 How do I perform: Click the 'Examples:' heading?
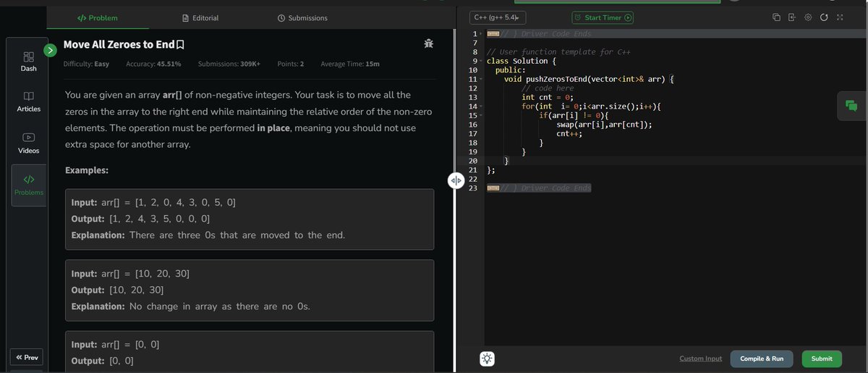[x=87, y=170]
